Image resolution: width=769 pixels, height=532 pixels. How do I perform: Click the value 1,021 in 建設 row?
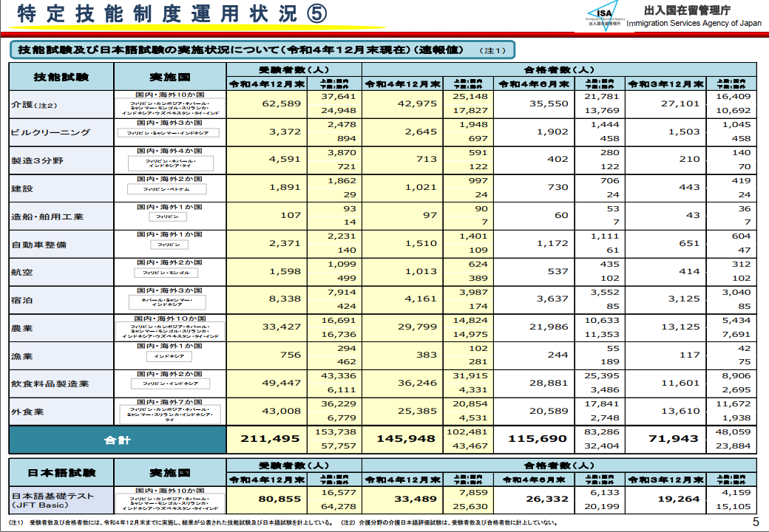click(421, 187)
